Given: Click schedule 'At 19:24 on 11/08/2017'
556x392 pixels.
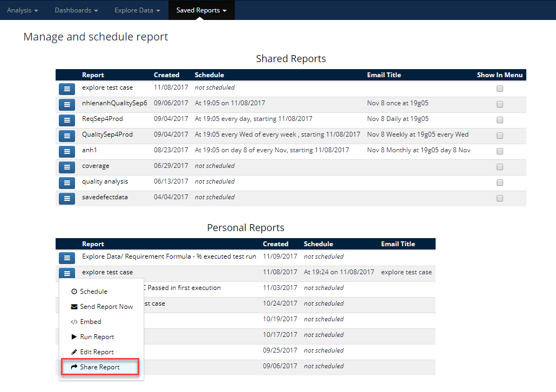Looking at the screenshot, I should [x=339, y=272].
